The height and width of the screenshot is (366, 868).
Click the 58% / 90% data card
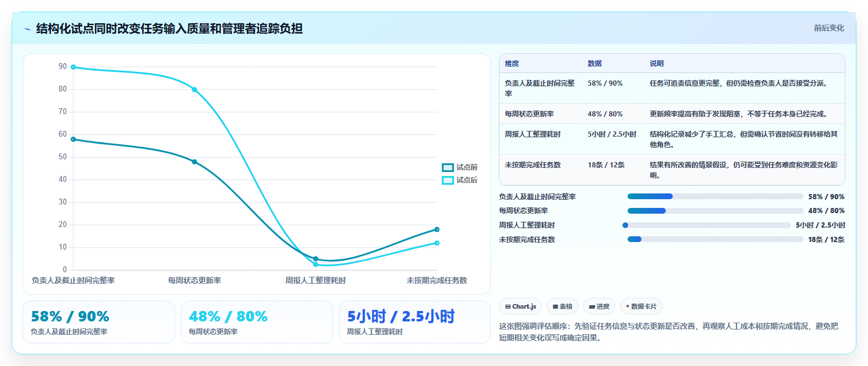99,322
